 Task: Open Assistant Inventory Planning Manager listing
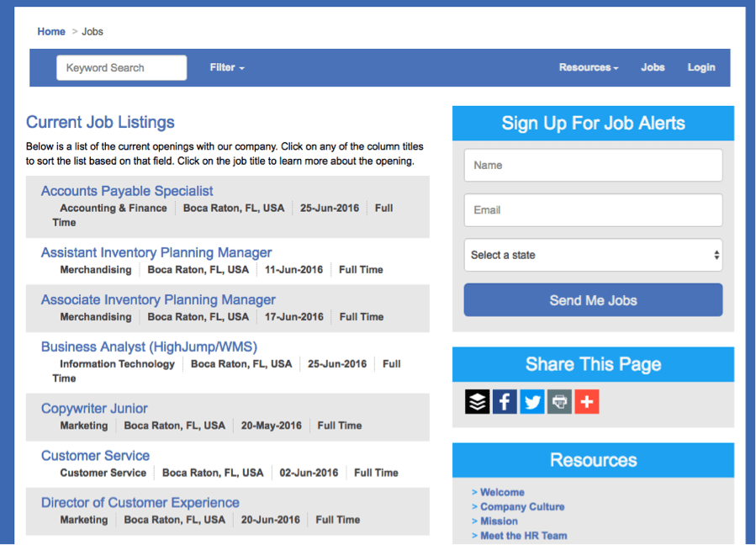pos(156,252)
